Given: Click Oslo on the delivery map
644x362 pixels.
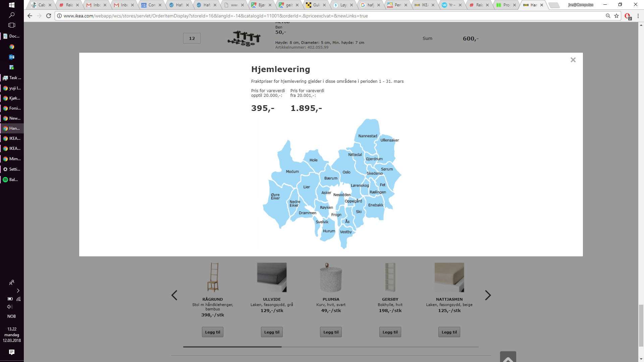Looking at the screenshot, I should click(x=346, y=172).
